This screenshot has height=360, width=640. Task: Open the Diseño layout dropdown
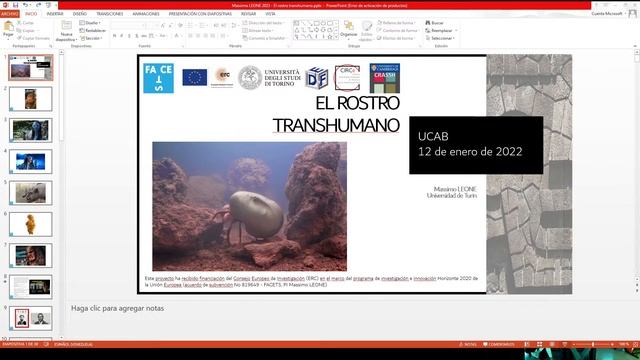click(90, 23)
